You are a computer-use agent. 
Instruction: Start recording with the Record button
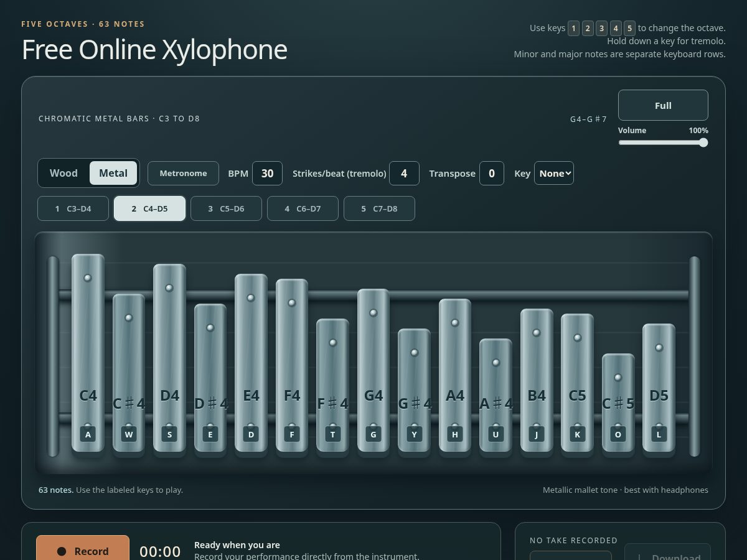[x=83, y=551]
